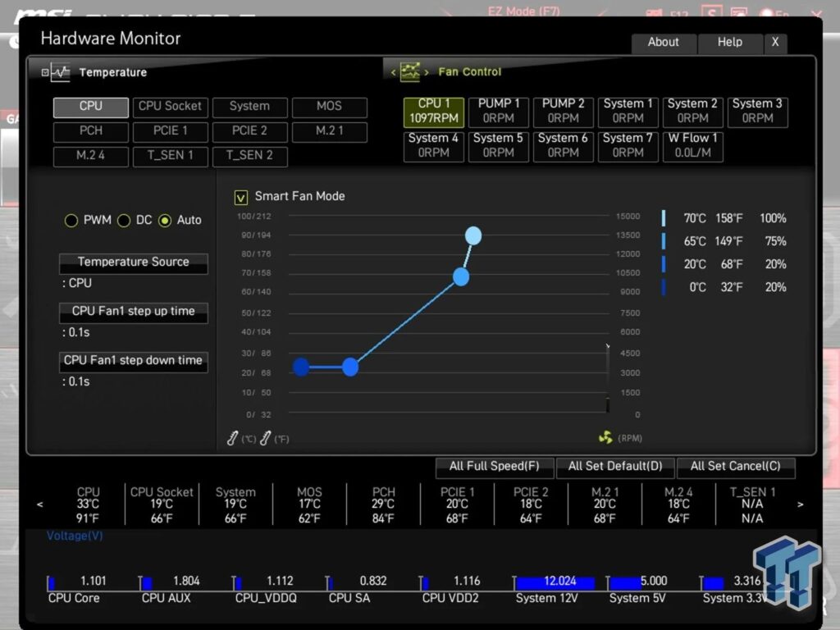The height and width of the screenshot is (630, 840).
Task: Select the System 3 fan header
Action: [x=757, y=112]
